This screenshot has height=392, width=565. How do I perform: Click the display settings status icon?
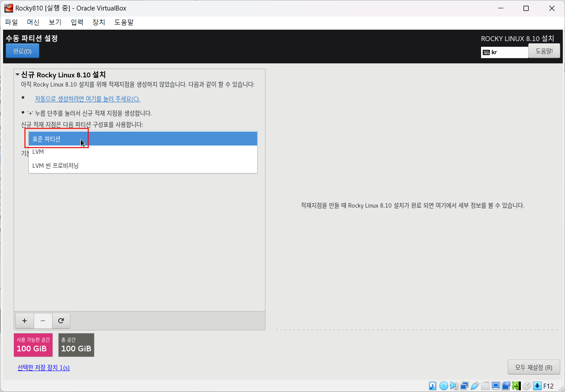coord(496,386)
